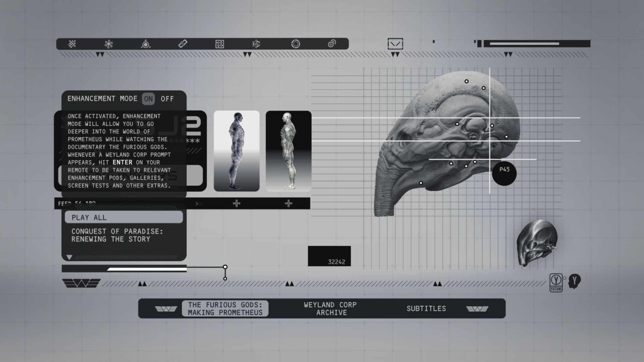Click the head profile Y icon
The image size is (644, 362).
click(575, 281)
